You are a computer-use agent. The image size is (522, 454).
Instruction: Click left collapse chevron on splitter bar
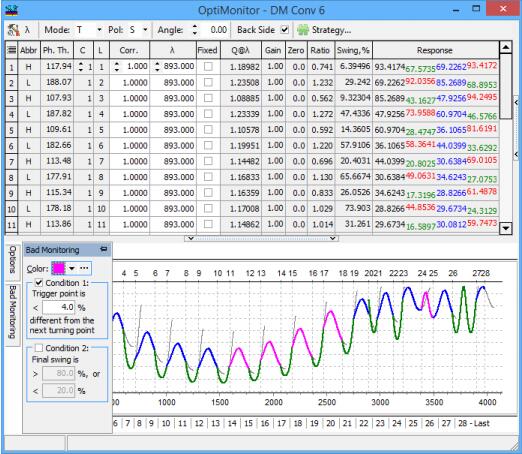[x=191, y=238]
